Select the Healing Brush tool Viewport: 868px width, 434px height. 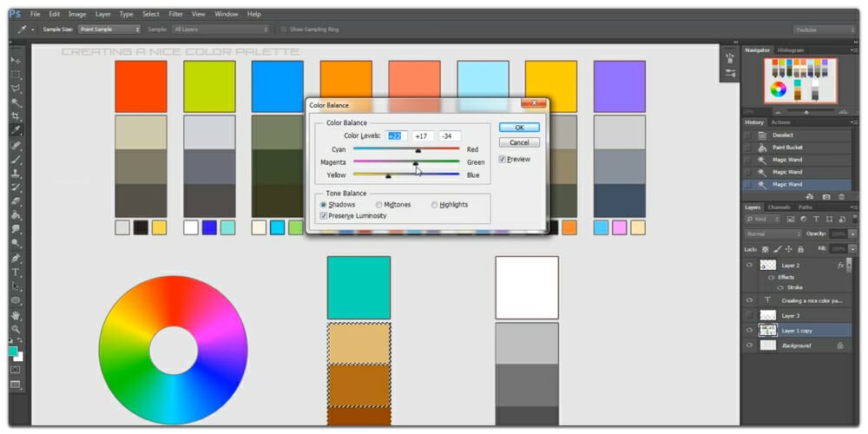click(16, 146)
